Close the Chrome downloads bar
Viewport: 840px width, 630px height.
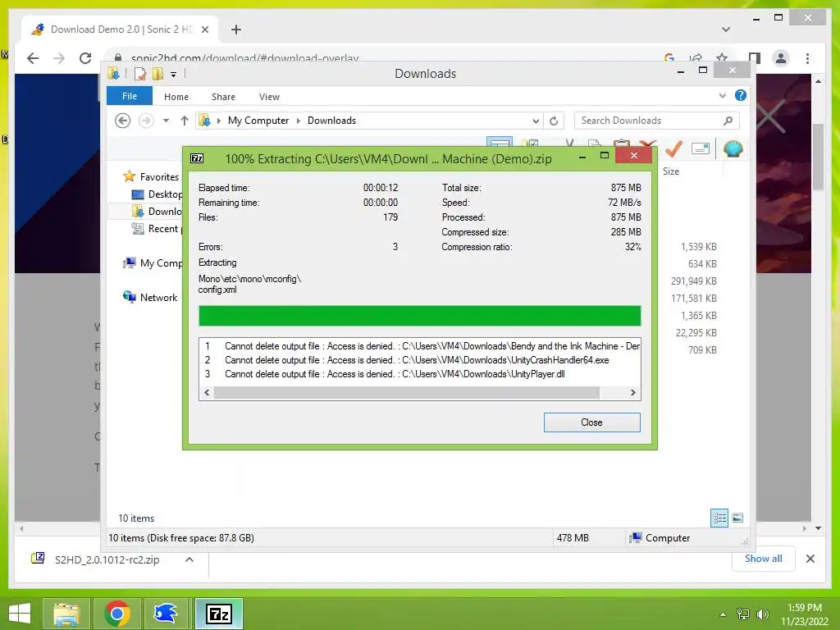[x=810, y=559]
